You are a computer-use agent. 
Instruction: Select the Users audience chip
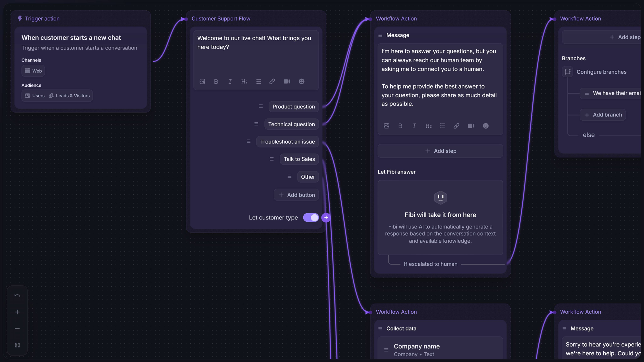[35, 96]
